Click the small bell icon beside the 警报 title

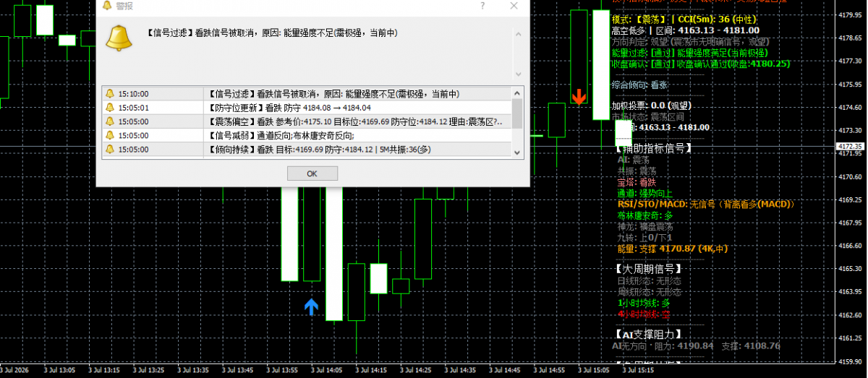pyautogui.click(x=107, y=6)
